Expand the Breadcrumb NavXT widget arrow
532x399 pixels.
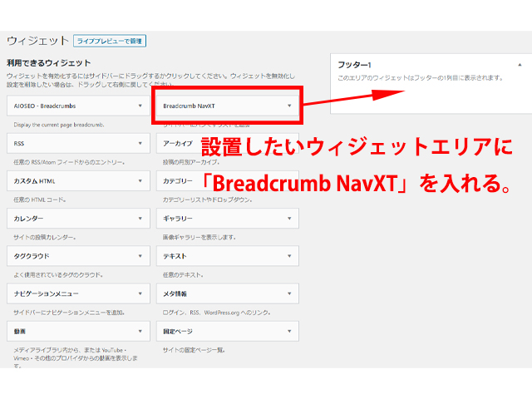point(289,106)
